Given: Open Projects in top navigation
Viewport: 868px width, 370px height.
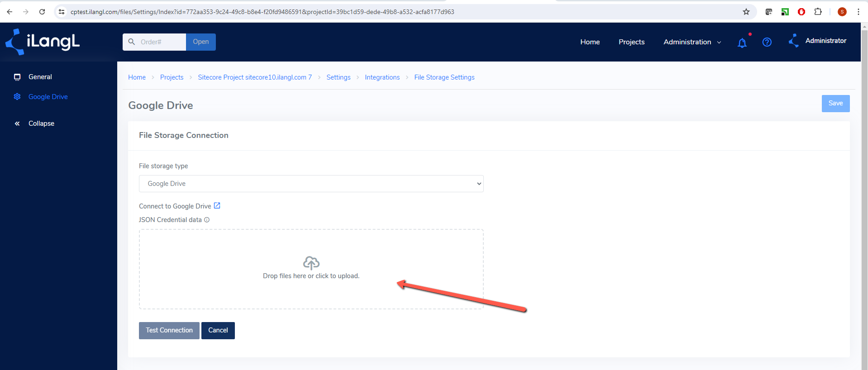Looking at the screenshot, I should [632, 42].
